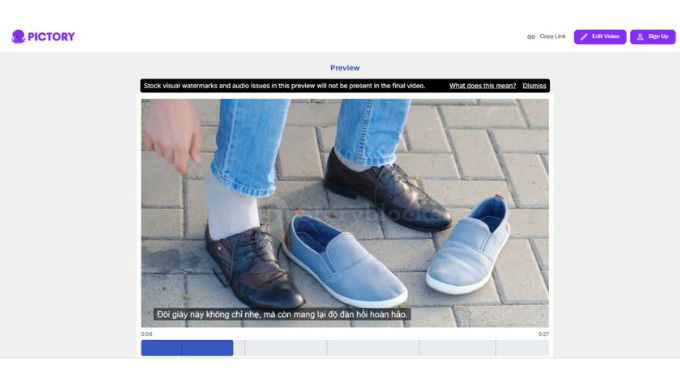Open the Edit Video button

tap(600, 37)
